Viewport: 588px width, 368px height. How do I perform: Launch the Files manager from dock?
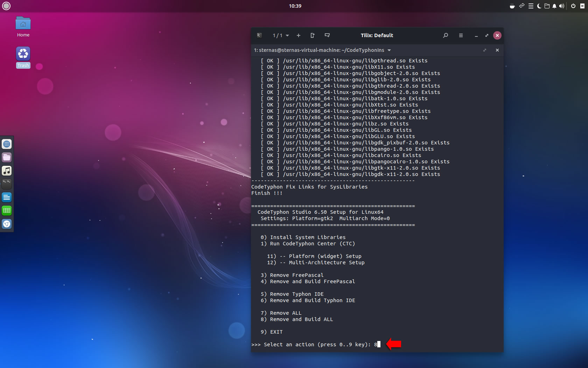[x=7, y=157]
